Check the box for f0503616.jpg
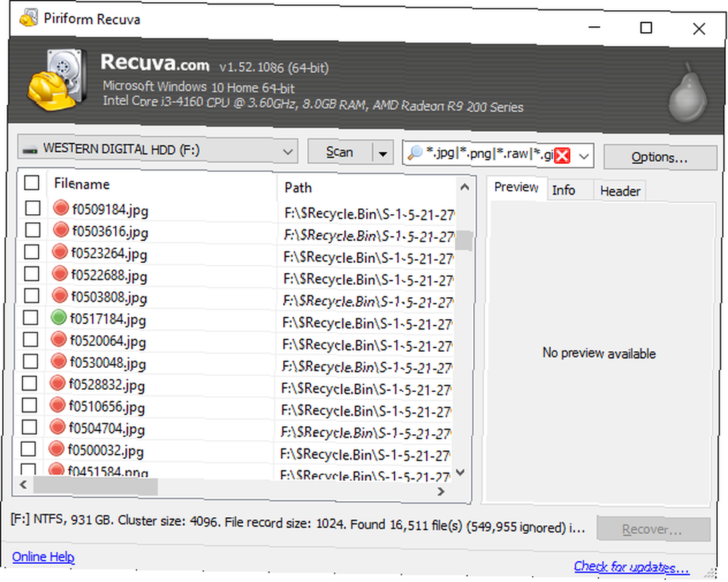The image size is (728, 582). [x=33, y=229]
